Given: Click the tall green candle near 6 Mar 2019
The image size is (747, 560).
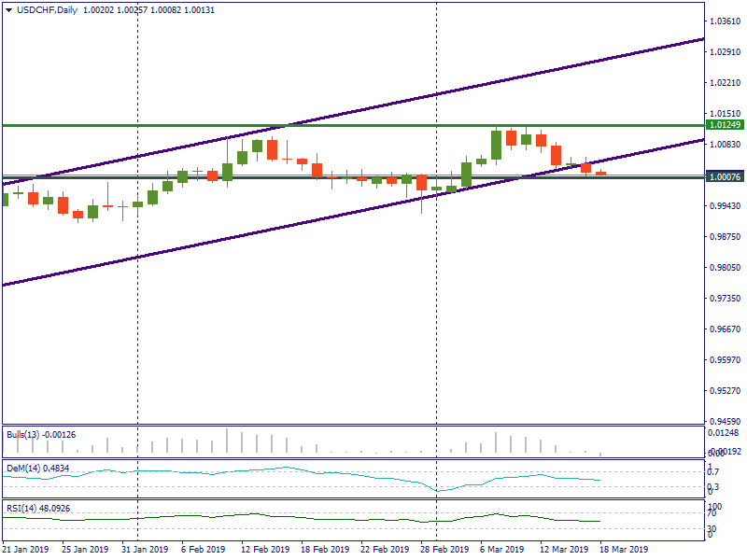Looking at the screenshot, I should point(497,144).
